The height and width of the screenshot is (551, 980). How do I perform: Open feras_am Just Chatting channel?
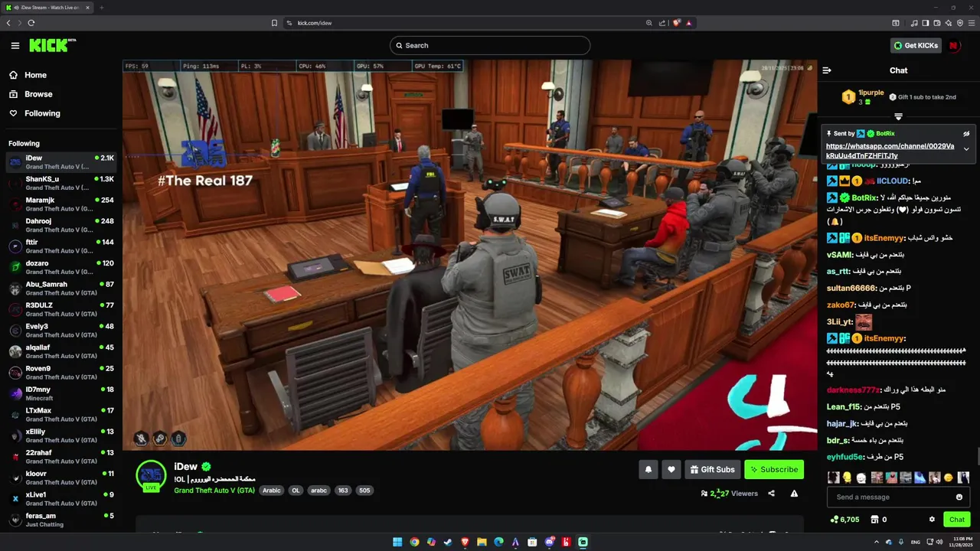[x=61, y=520]
